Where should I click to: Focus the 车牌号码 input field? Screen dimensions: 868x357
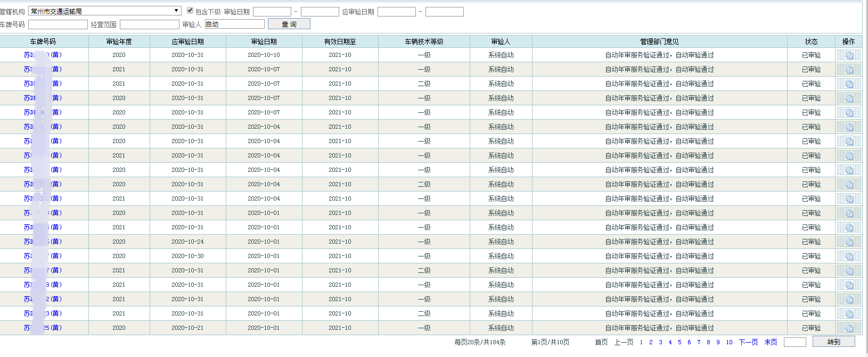[58, 24]
